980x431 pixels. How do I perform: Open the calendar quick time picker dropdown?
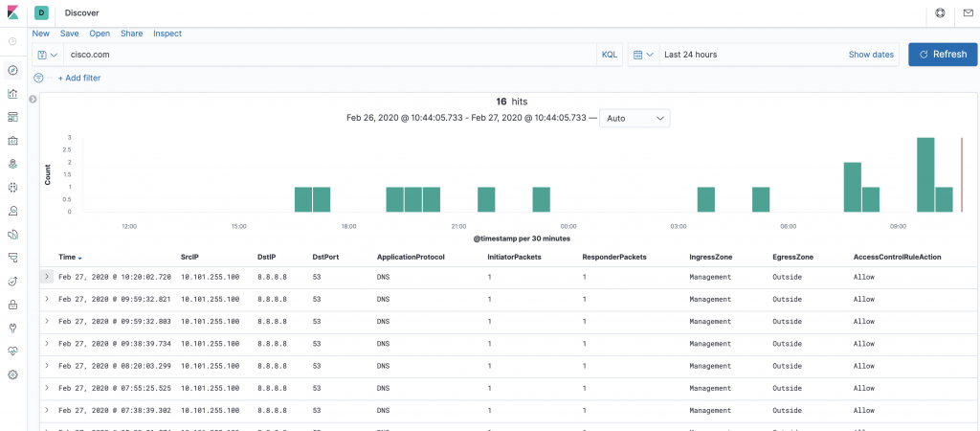(642, 55)
